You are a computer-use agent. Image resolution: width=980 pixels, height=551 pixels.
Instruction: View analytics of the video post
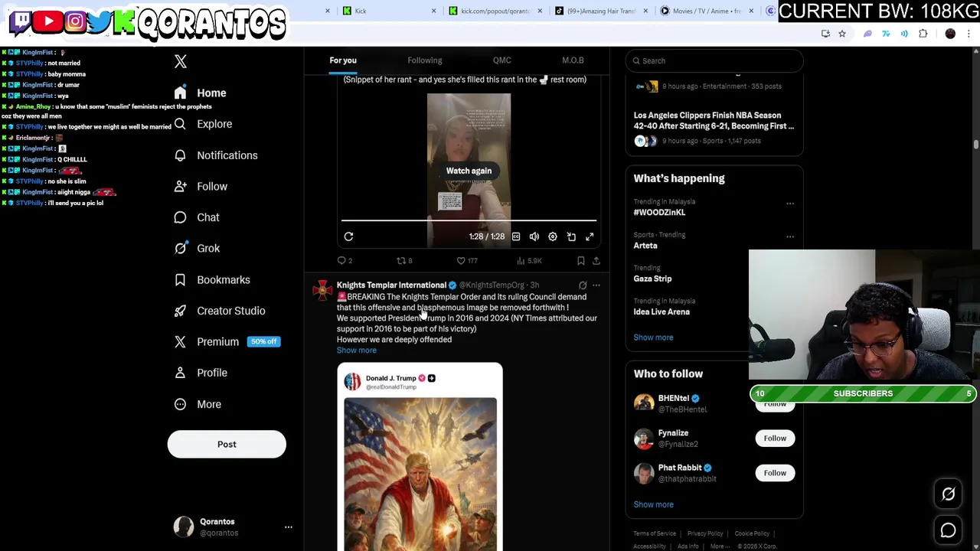point(531,261)
